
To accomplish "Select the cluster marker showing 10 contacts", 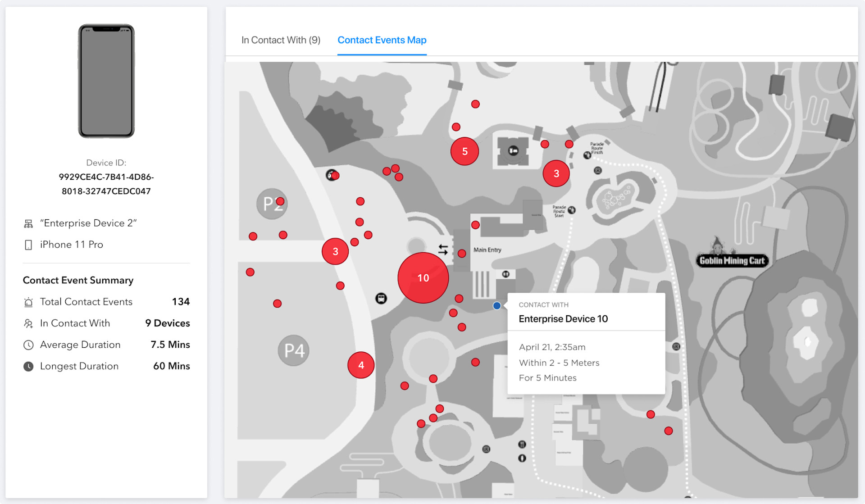I will point(423,278).
